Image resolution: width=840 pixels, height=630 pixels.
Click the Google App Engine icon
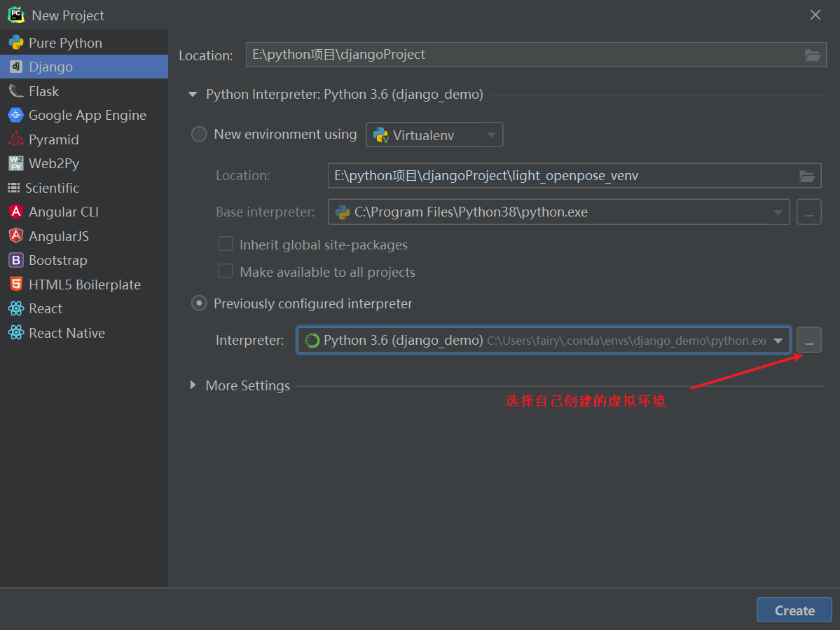(15, 115)
